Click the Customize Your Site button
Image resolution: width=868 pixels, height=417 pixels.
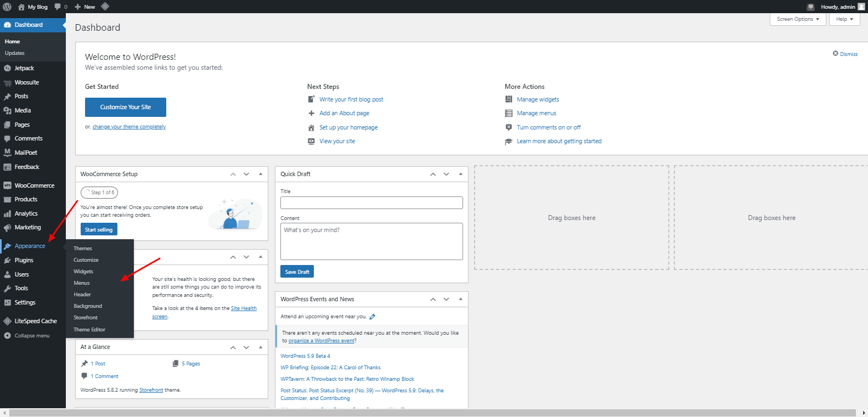126,107
